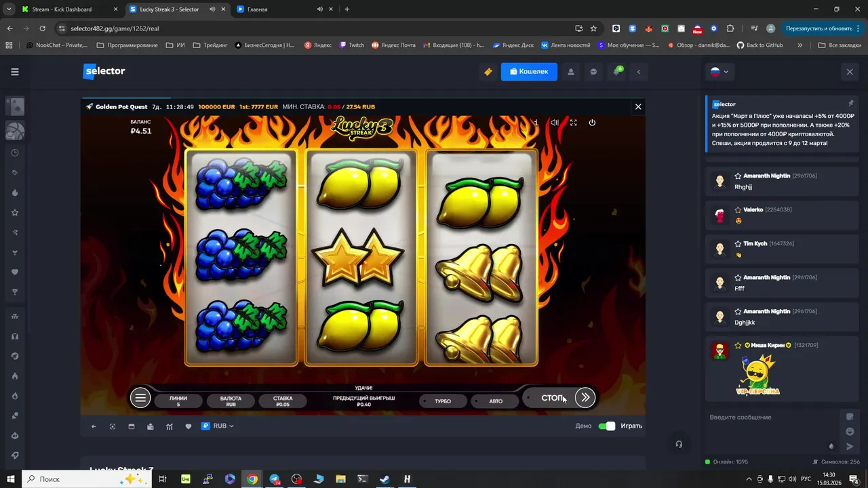
Task: Toggle Авто spin mode
Action: (x=496, y=401)
